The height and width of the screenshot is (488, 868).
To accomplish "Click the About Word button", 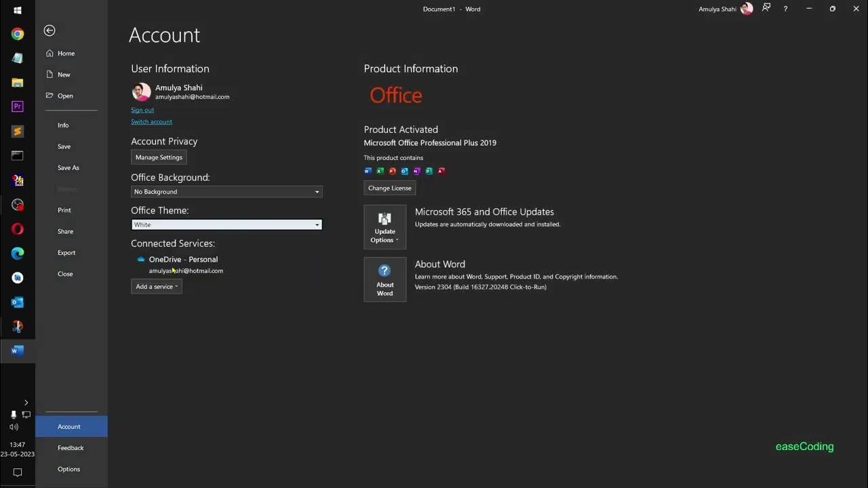I will [385, 279].
